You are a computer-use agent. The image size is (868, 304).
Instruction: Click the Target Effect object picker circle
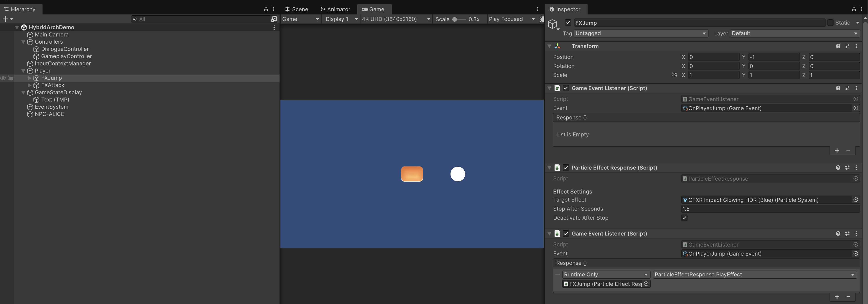[855, 200]
